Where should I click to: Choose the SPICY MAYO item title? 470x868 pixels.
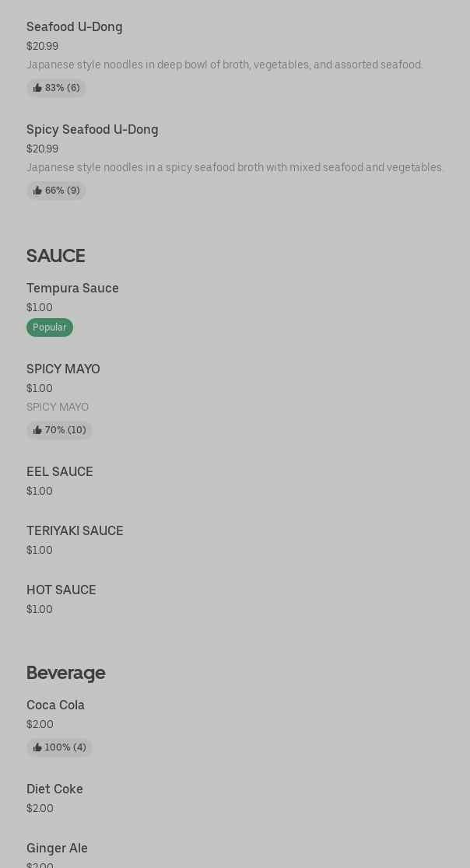(63, 369)
